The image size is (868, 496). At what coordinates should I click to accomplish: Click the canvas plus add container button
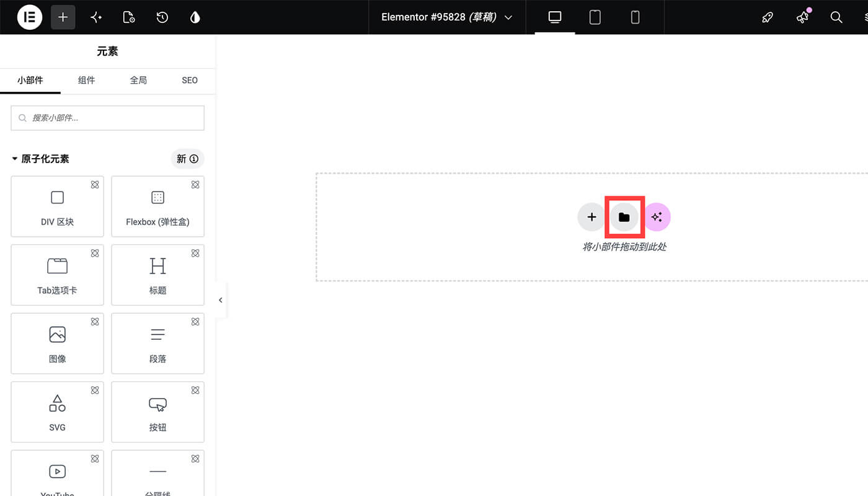[591, 217]
